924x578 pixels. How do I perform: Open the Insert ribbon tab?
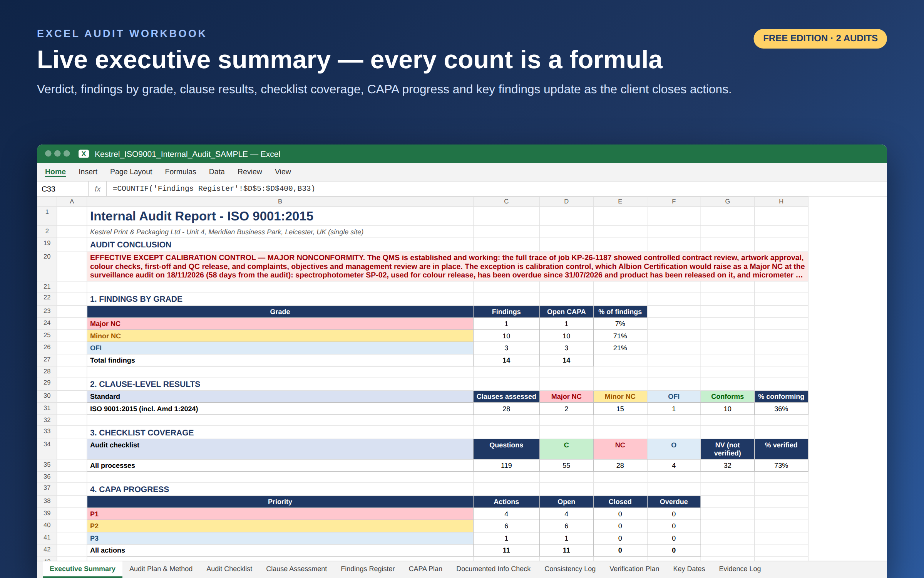click(x=88, y=172)
